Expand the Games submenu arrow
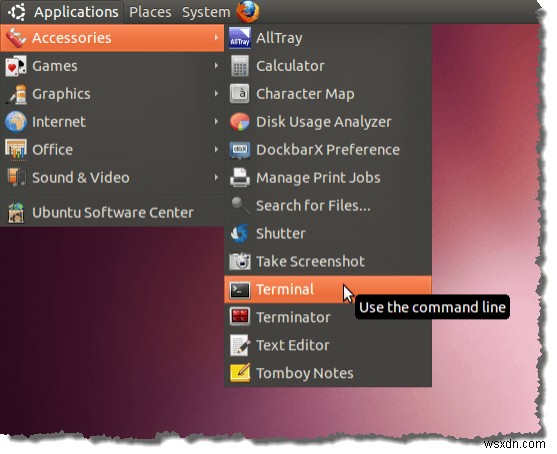This screenshot has width=557, height=454. tap(216, 65)
